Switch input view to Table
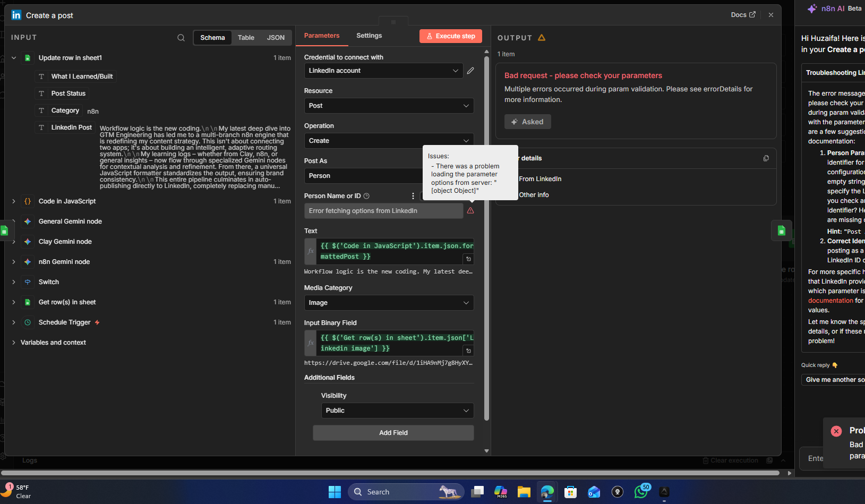The height and width of the screenshot is (504, 865). [246, 38]
